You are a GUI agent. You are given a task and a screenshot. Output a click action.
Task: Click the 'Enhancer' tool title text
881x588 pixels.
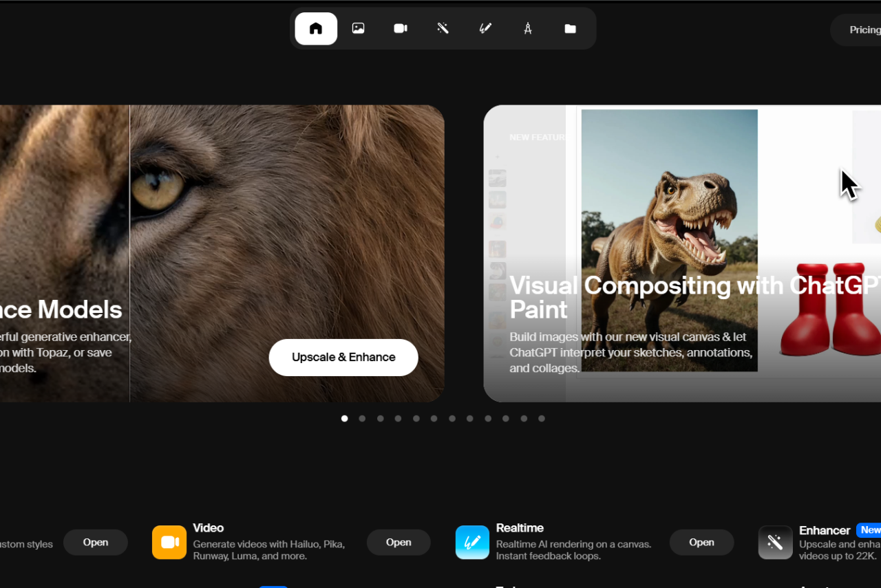[825, 530]
